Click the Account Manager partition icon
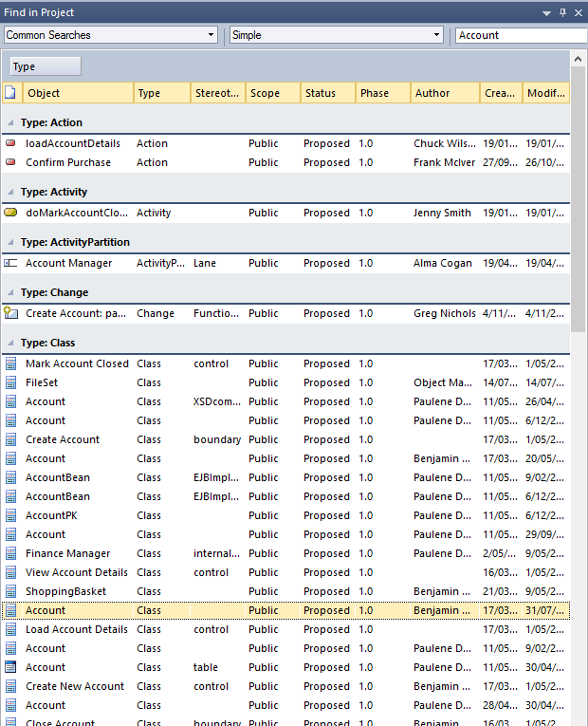 point(10,263)
